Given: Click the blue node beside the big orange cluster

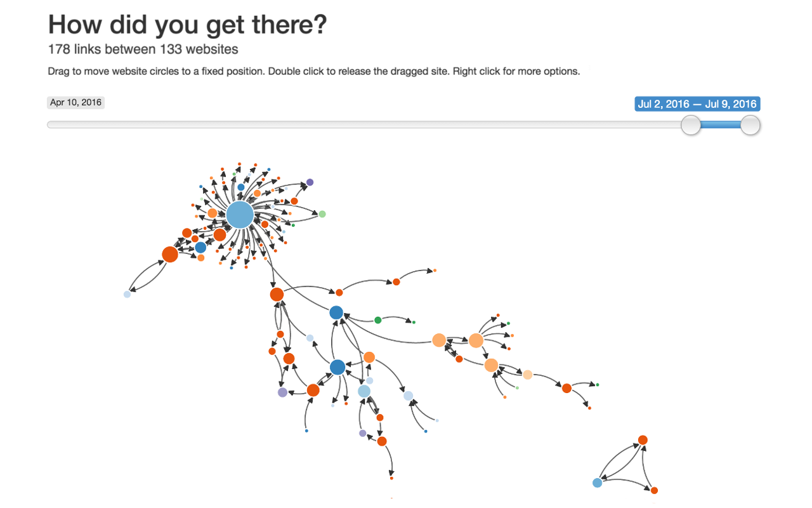Looking at the screenshot, I should coord(200,248).
